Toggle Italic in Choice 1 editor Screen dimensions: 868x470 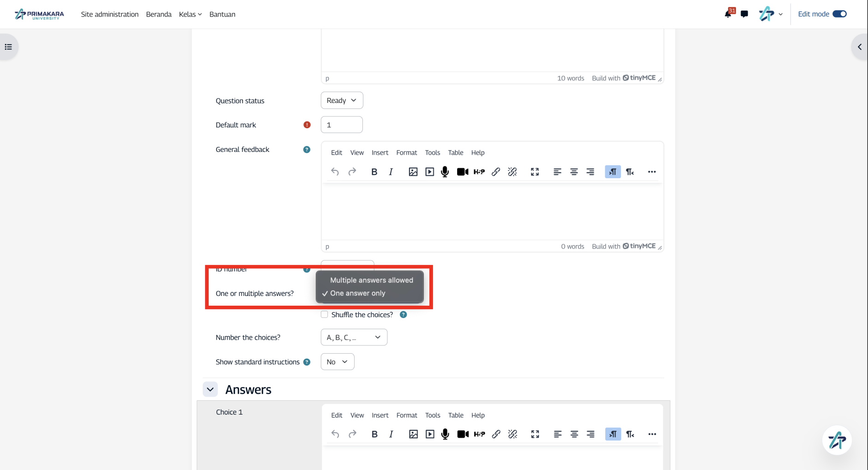pos(391,434)
